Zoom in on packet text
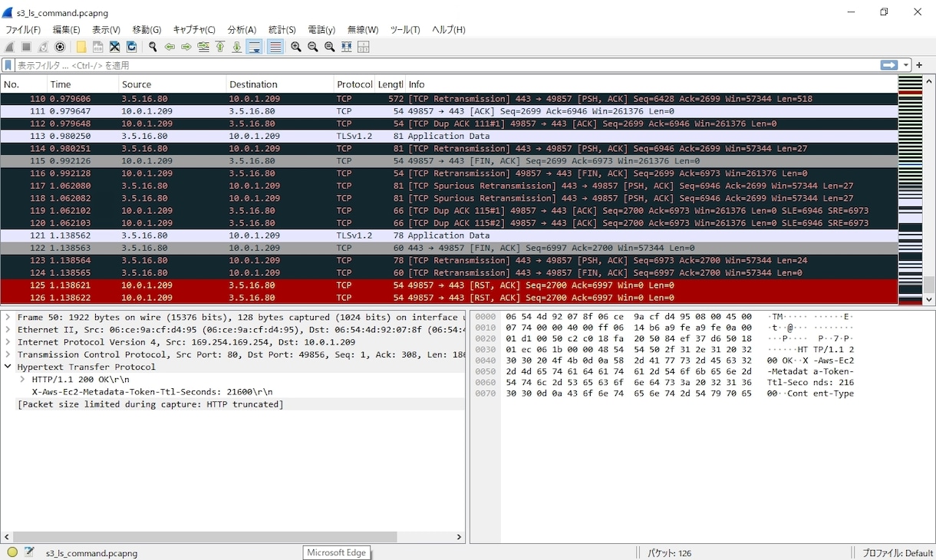The image size is (936, 560). click(x=296, y=47)
